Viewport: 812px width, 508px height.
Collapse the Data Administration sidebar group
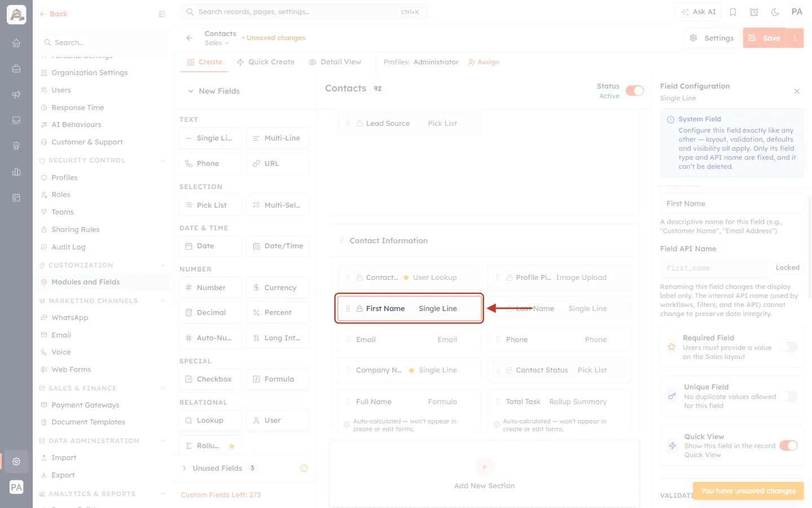tap(162, 441)
